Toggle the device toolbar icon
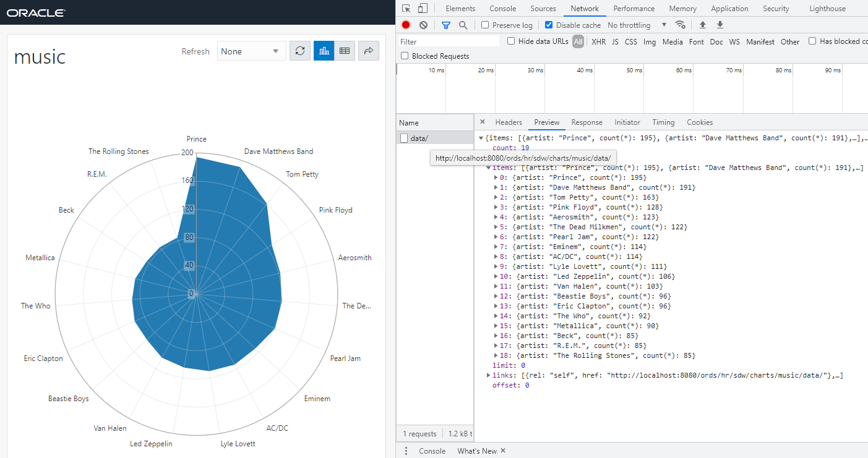This screenshot has width=868, height=458. [x=423, y=9]
